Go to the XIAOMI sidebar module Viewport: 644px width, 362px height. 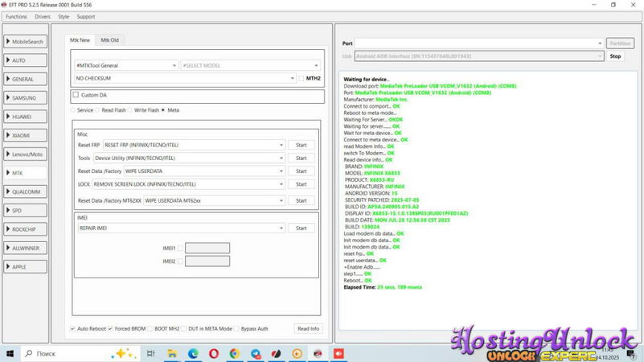point(25,136)
